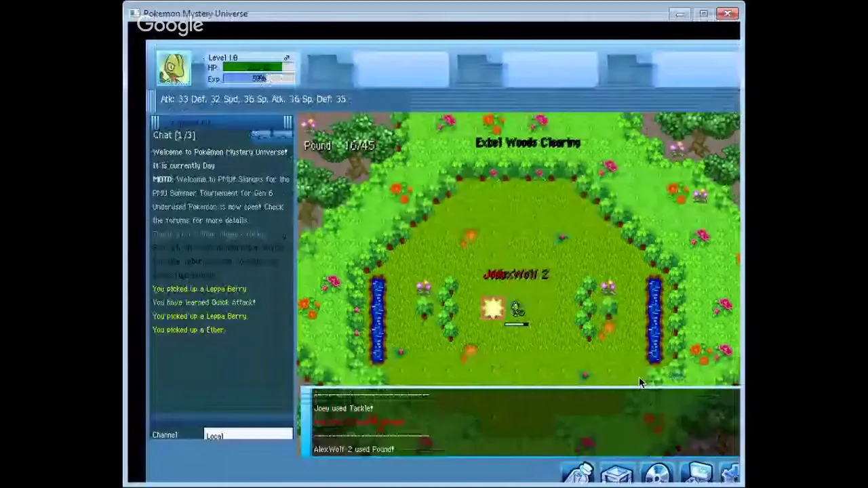
Task: Click the Treecko player character sprite
Action: pos(517,310)
